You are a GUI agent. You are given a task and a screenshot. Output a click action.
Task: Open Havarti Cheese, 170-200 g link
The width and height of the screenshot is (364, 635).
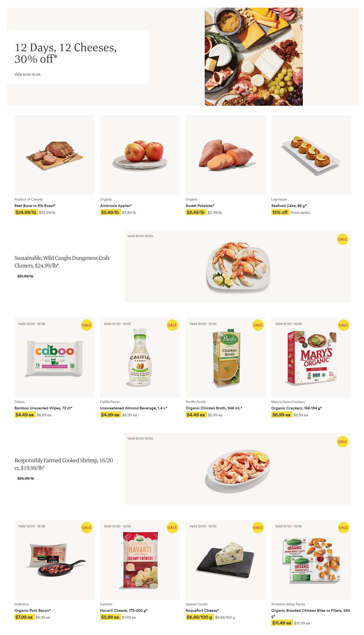[x=124, y=610]
